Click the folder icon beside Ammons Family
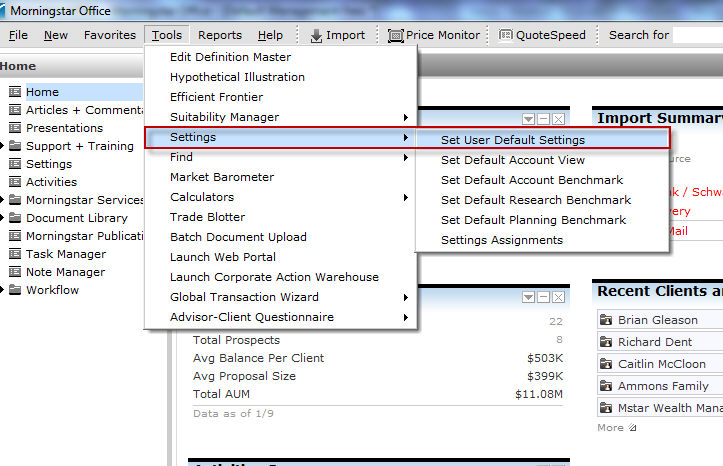The image size is (723, 466). (606, 386)
